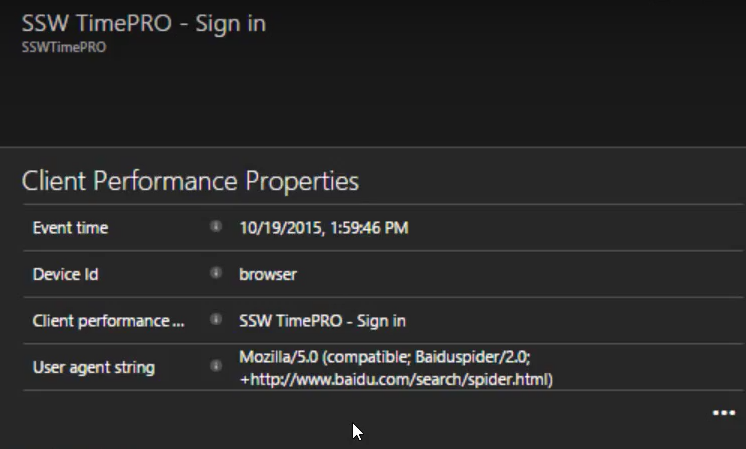Click the baidu.com/search/spider.html URL text
746x449 pixels.
point(396,380)
